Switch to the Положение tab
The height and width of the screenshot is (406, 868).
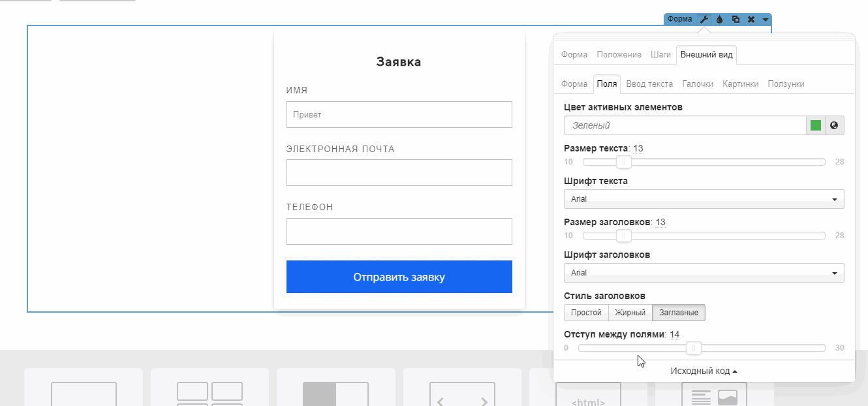(619, 55)
